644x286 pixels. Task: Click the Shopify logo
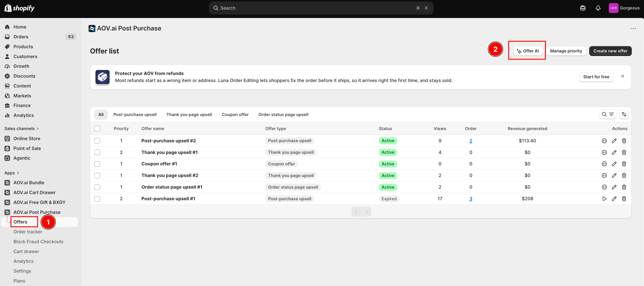coord(19,8)
